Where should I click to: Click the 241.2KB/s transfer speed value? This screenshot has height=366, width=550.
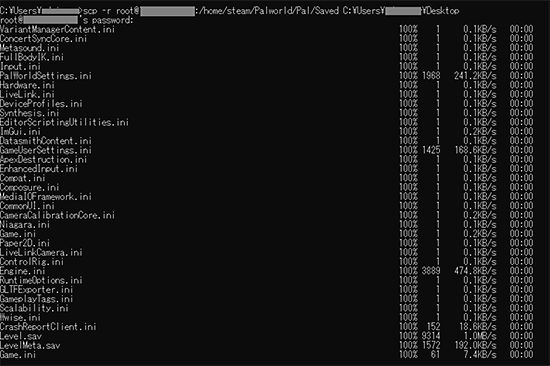(x=475, y=76)
